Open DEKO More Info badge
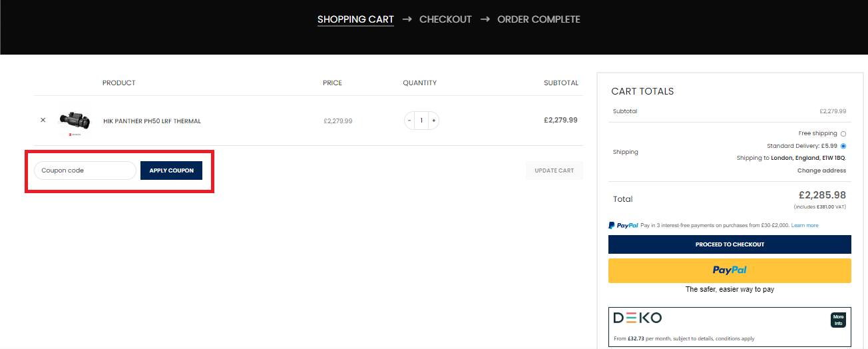The image size is (868, 349). pos(838,320)
